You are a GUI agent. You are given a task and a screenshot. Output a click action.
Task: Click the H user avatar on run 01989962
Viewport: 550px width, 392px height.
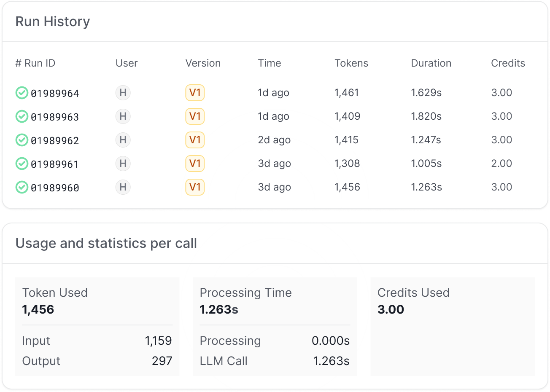123,140
